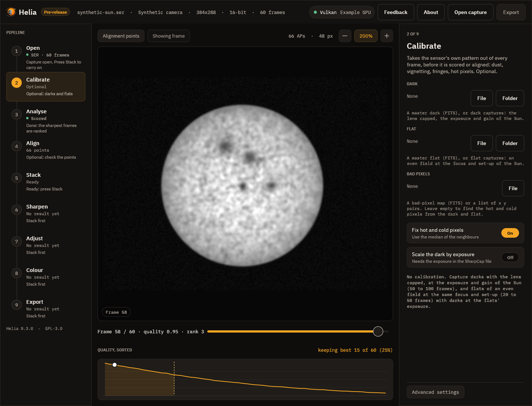532x406 pixels.
Task: Choose a dark File
Action: point(481,98)
